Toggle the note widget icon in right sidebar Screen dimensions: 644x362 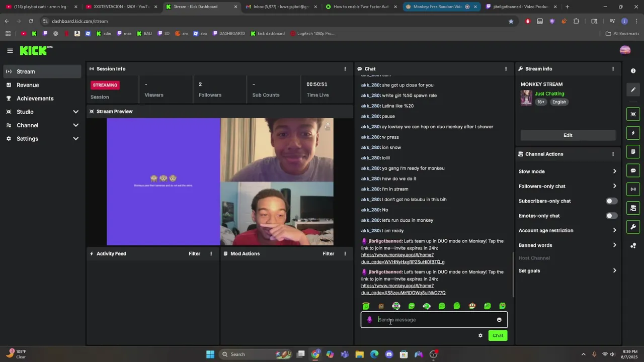pos(633,152)
